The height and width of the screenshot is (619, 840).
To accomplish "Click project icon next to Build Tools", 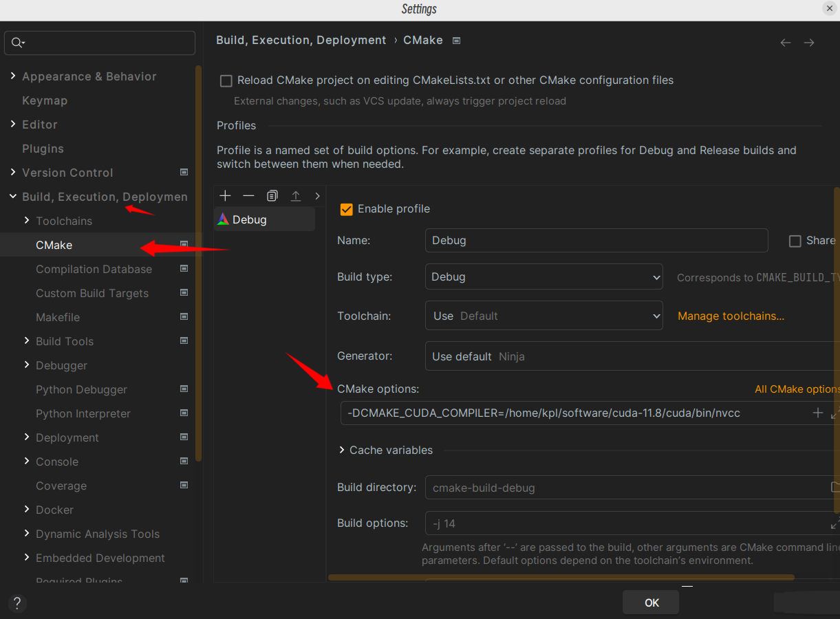I will click(184, 340).
